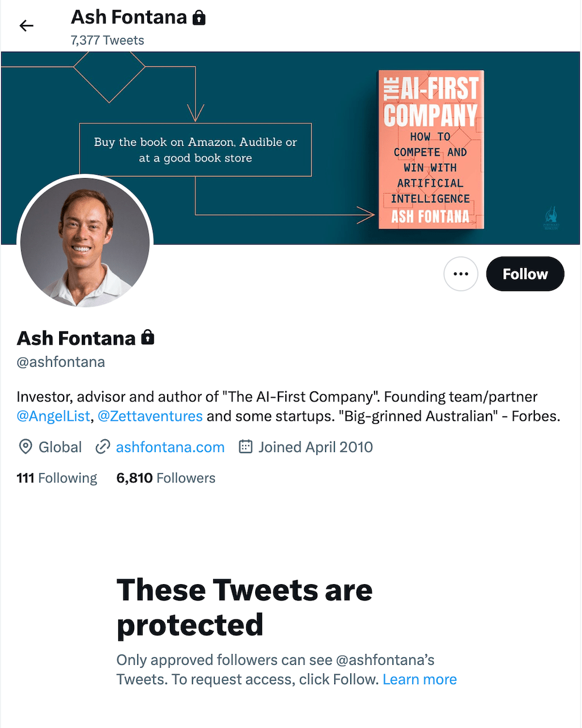This screenshot has width=582, height=728.
Task: Click the Global location pin icon
Action: tap(26, 447)
